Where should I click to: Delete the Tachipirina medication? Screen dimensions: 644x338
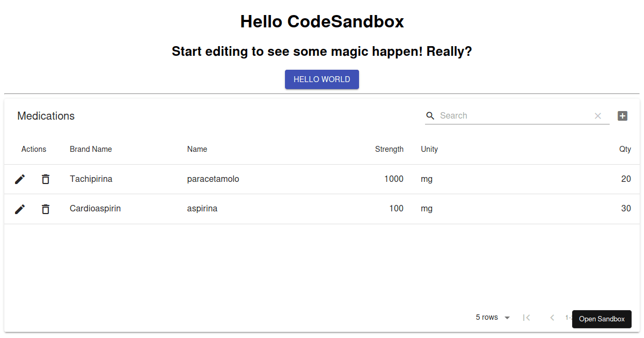coord(46,179)
